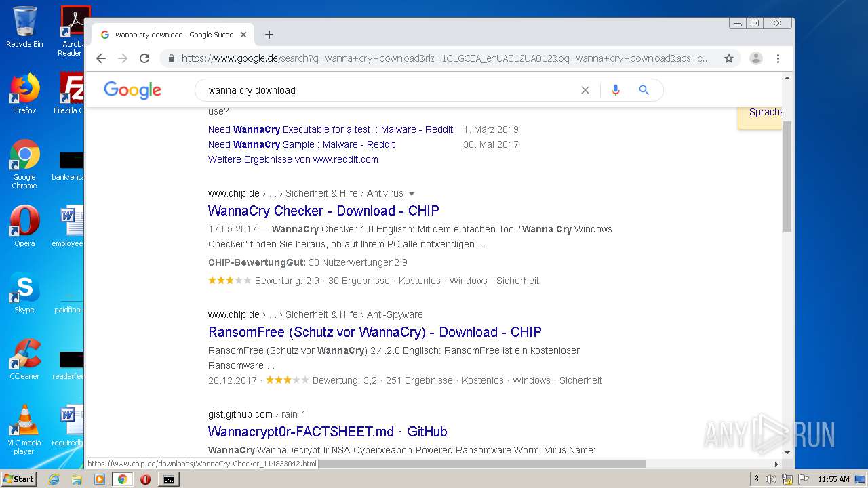Open CCleaner desktop shortcut
Image resolution: width=868 pixels, height=488 pixels.
(x=24, y=359)
